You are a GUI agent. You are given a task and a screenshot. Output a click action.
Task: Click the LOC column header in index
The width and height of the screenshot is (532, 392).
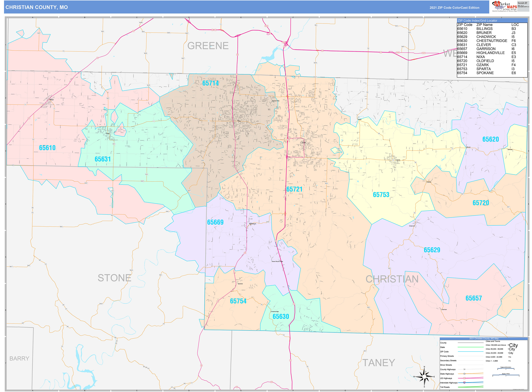(x=515, y=25)
